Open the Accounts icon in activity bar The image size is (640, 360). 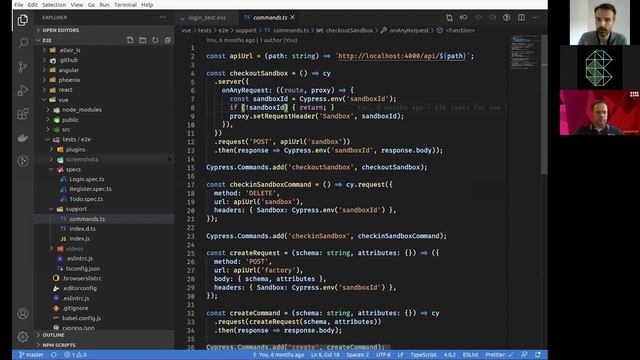click(x=23, y=313)
